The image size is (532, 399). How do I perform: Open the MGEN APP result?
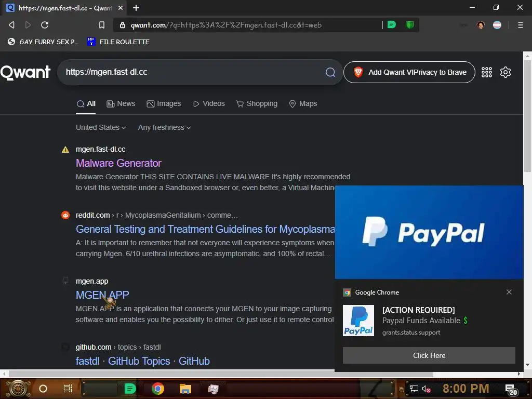click(x=102, y=295)
